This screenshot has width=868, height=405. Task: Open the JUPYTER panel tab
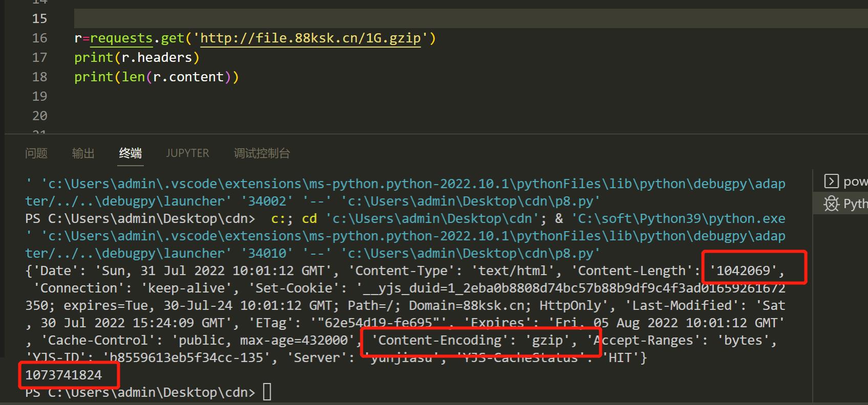point(187,153)
